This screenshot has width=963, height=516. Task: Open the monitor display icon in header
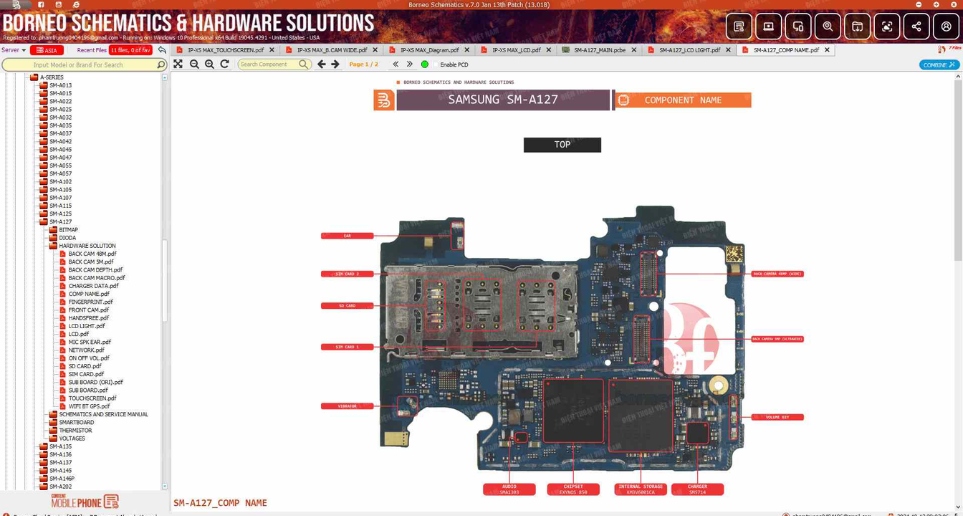pos(768,26)
